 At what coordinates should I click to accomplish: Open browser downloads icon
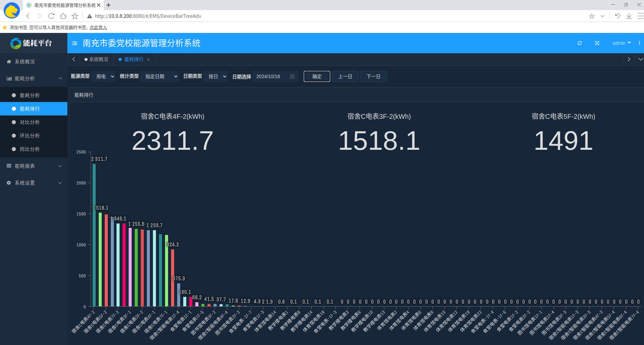coord(629,16)
